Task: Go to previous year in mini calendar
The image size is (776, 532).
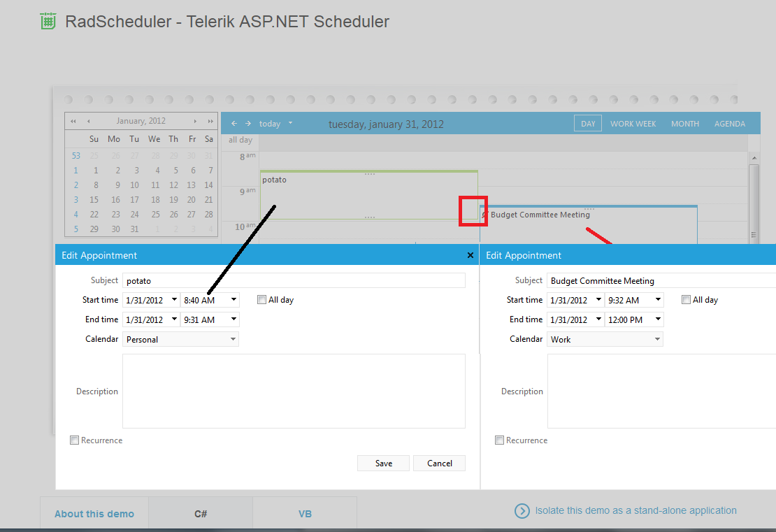Action: pos(73,121)
